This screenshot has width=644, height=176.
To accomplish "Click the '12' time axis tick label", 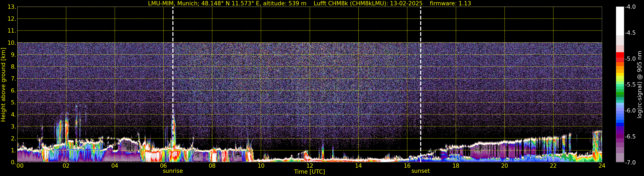I will coord(310,166).
